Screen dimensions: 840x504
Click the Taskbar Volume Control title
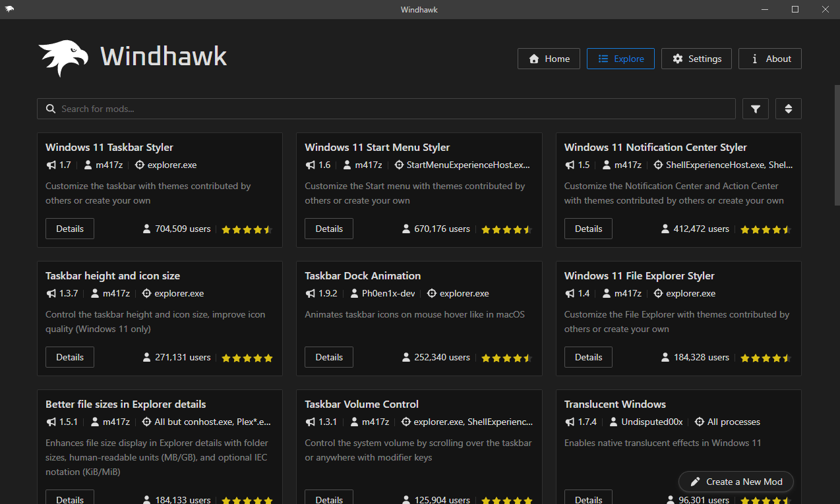click(x=362, y=404)
